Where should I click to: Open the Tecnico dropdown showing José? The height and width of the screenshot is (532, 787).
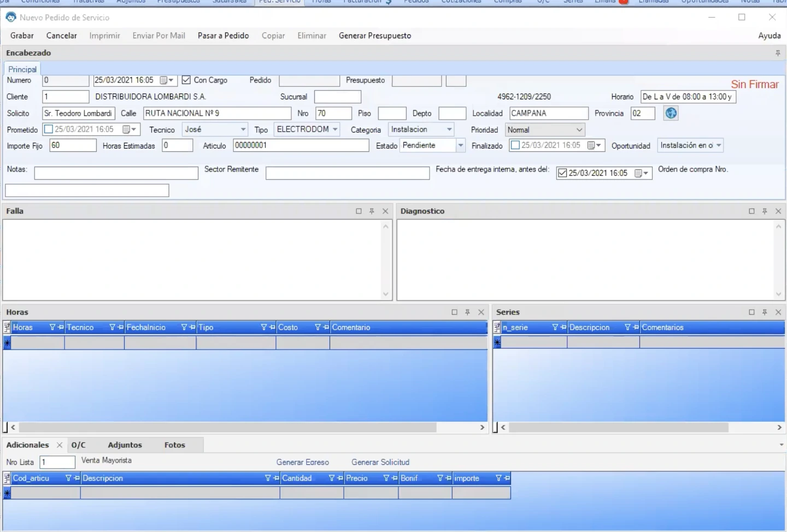pos(244,129)
